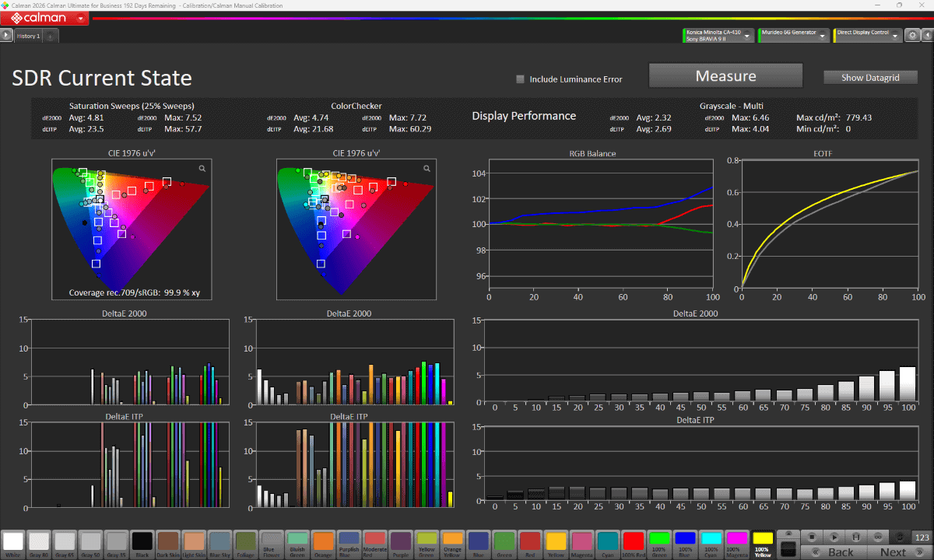The width and height of the screenshot is (934, 560).
Task: Select the Orange patch
Action: (322, 544)
